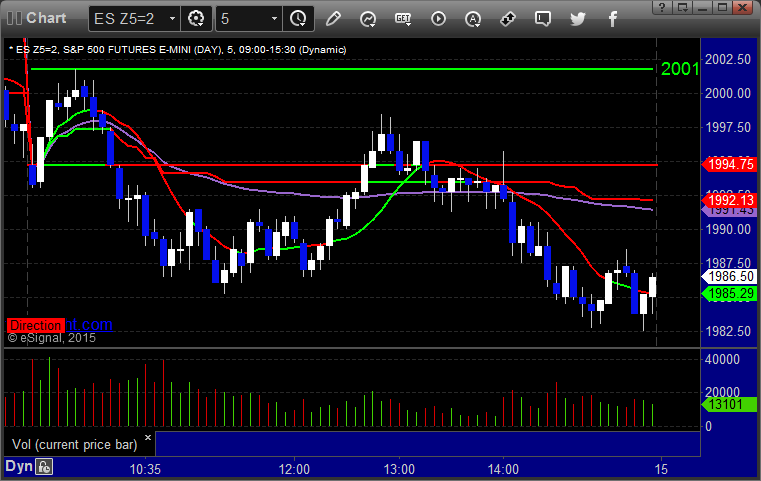Select the green 1985.29 price marker
This screenshot has width=761, height=481.
click(729, 293)
